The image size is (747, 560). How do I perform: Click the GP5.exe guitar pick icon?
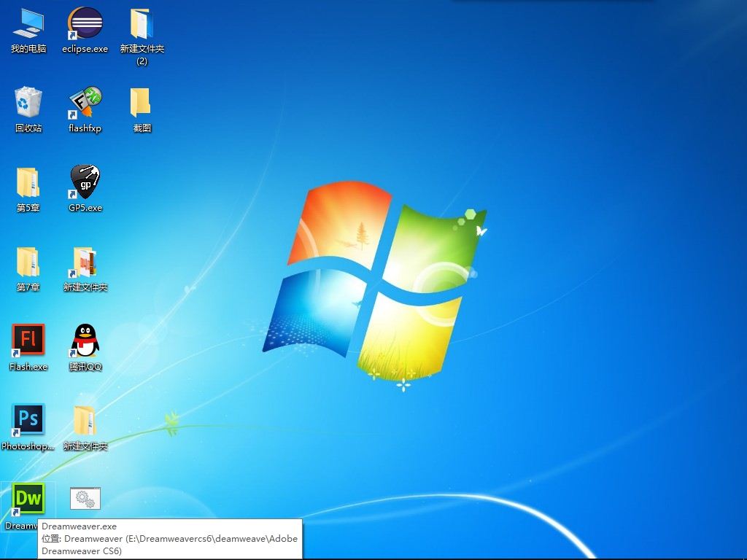pos(85,182)
